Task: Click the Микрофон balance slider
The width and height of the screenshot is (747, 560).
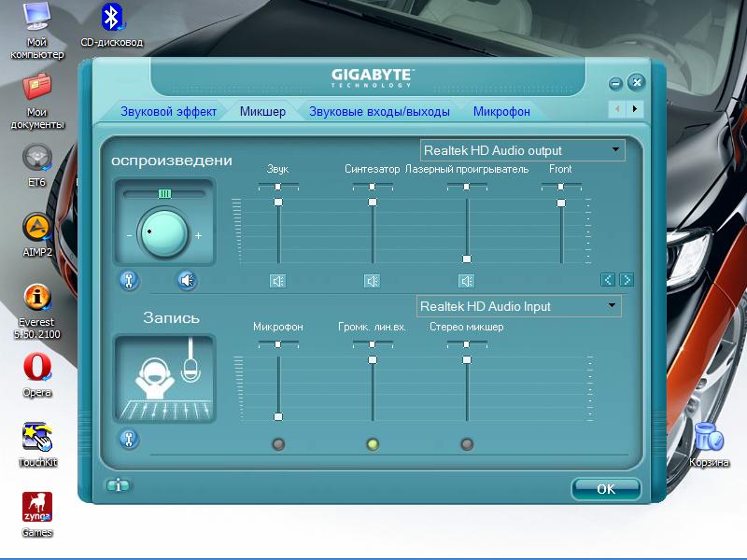Action: [x=278, y=344]
